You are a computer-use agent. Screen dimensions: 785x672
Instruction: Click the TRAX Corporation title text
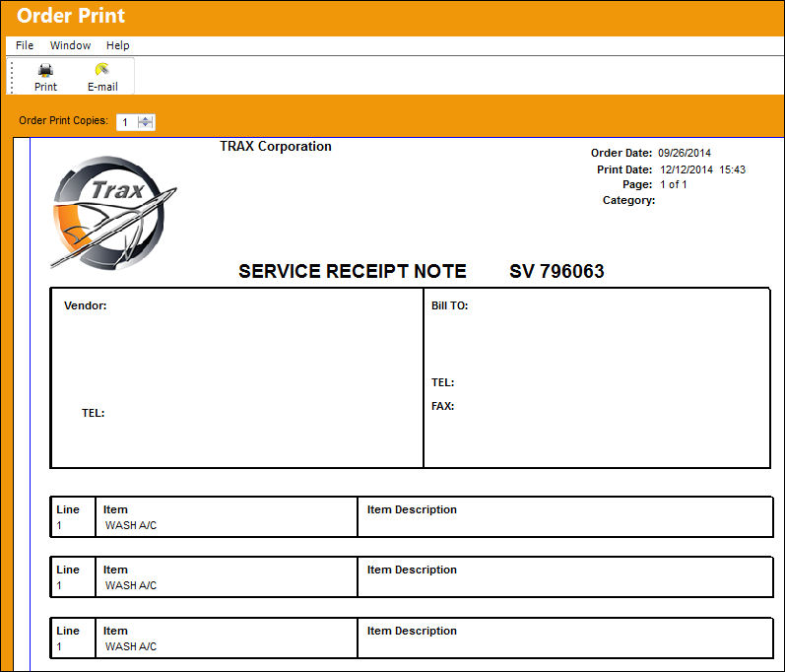pos(276,146)
